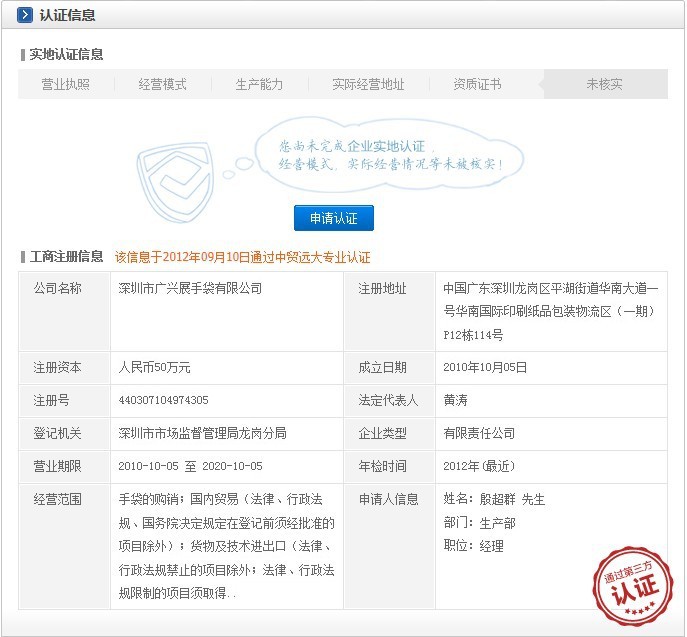Switch to the 营业执照 tab
This screenshot has width=687, height=637.
pyautogui.click(x=65, y=85)
